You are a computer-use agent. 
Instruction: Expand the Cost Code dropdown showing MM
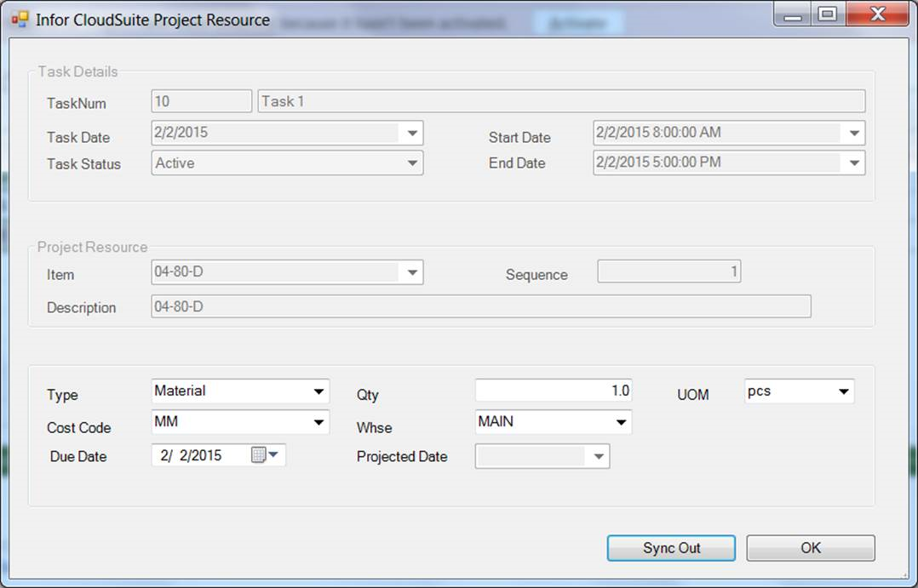coord(319,422)
